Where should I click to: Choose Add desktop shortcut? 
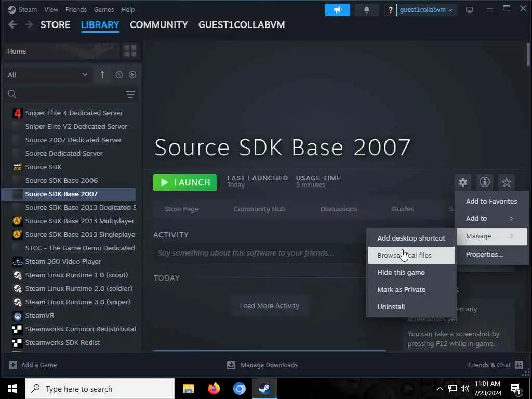coord(411,238)
